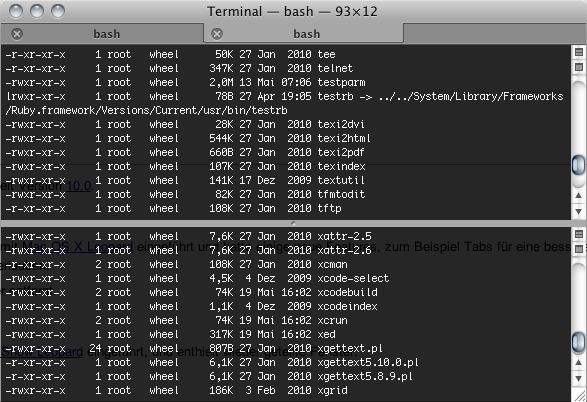Click the split divider handle between panes
This screenshot has width=587, height=402.
pos(293,223)
